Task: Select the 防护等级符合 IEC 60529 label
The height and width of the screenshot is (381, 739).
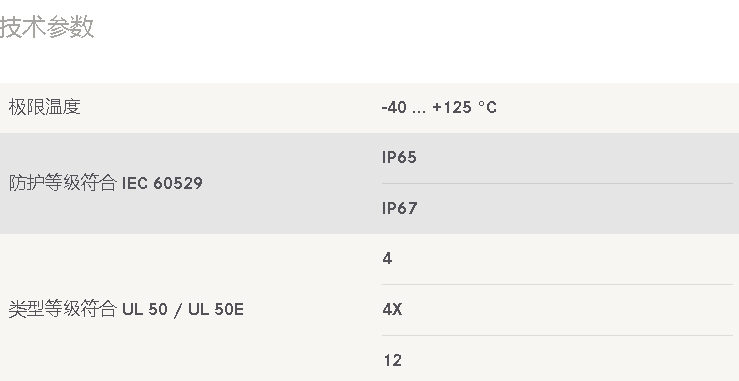Action: [106, 183]
